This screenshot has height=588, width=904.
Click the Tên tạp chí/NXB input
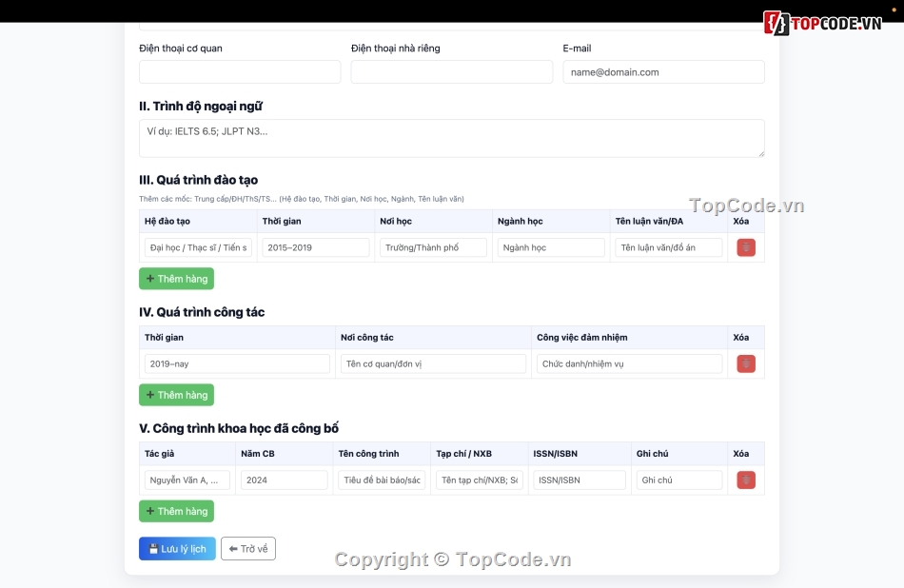pos(479,480)
